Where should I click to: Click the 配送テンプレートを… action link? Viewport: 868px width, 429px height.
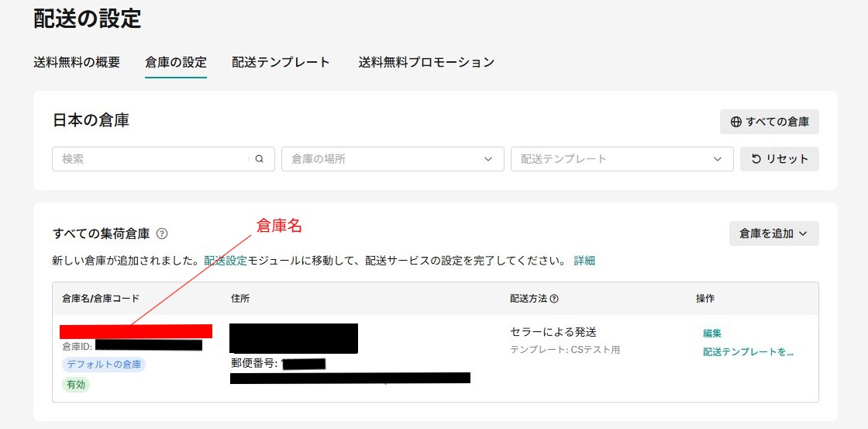pos(748,352)
